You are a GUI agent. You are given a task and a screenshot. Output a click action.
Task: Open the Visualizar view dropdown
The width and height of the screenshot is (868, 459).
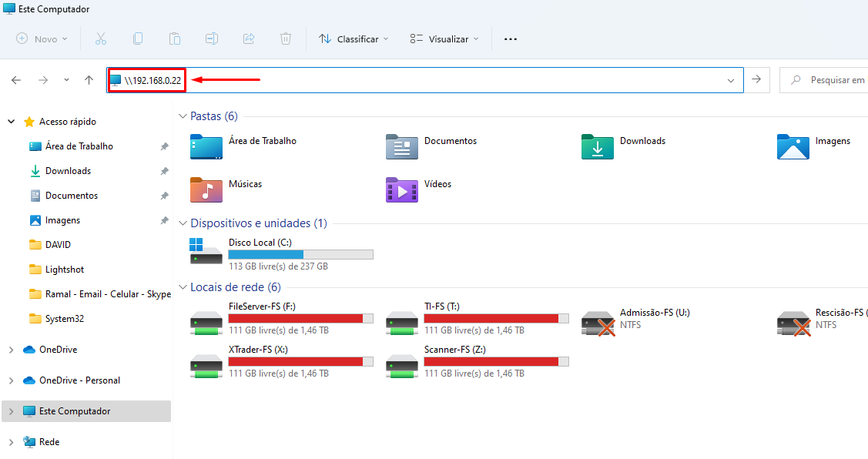[444, 39]
